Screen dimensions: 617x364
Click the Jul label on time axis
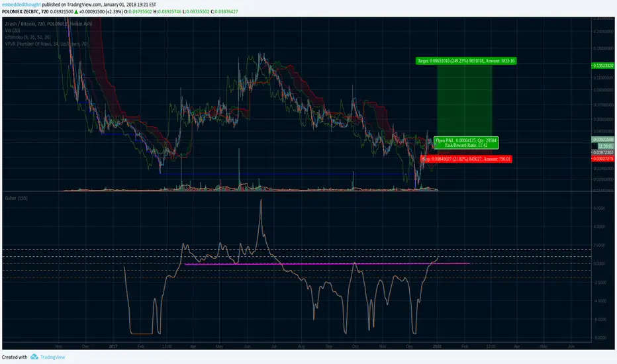point(274,347)
